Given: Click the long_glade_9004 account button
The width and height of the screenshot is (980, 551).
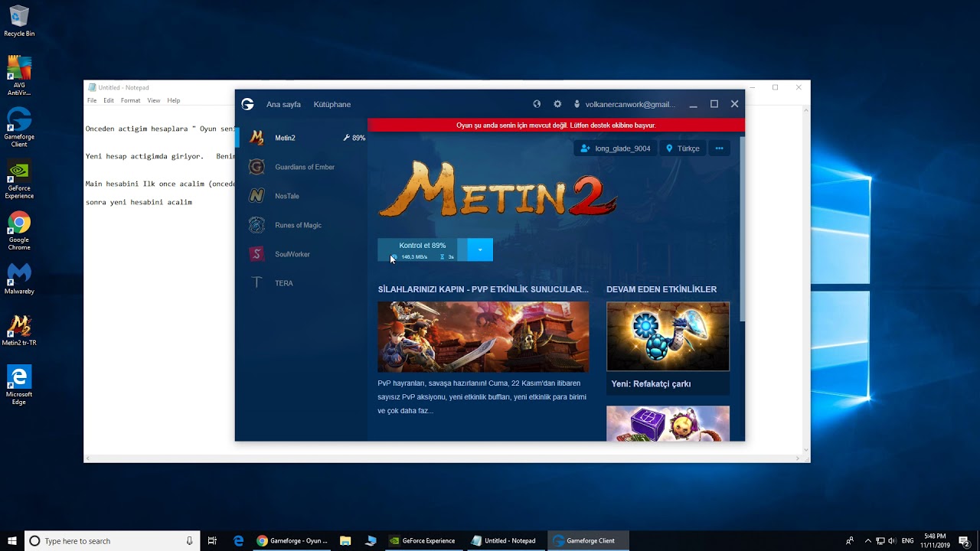Looking at the screenshot, I should pyautogui.click(x=615, y=148).
